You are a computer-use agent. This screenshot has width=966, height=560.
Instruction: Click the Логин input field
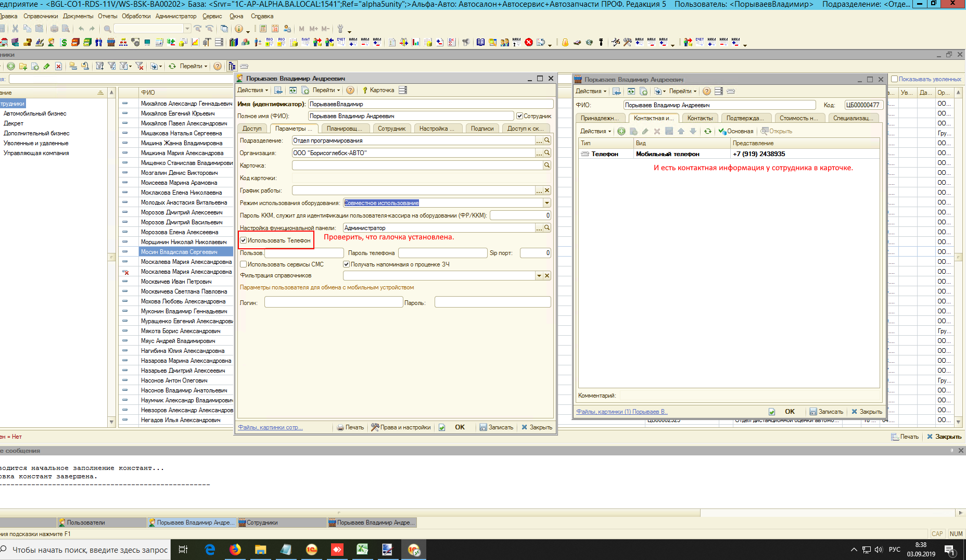click(333, 302)
